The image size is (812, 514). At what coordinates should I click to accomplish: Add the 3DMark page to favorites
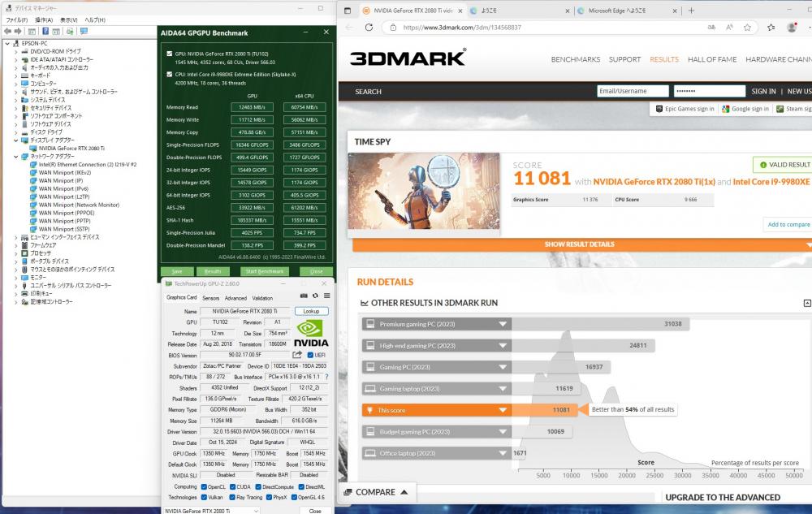coord(747,28)
